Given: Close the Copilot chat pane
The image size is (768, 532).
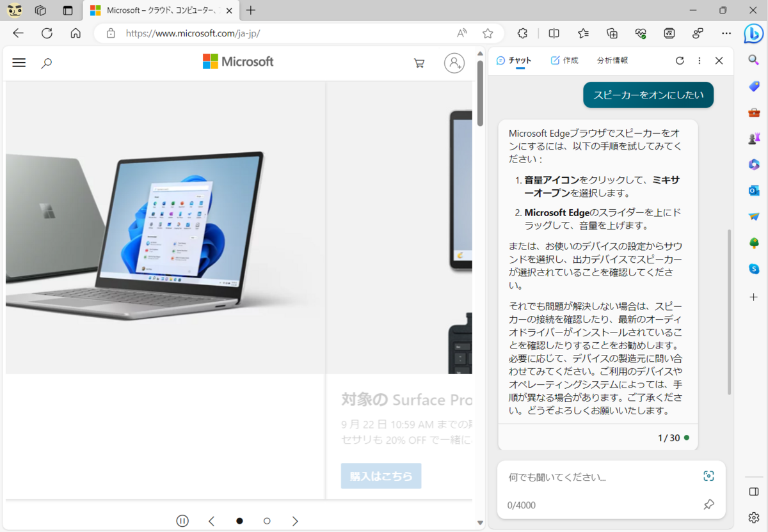Looking at the screenshot, I should coord(719,61).
